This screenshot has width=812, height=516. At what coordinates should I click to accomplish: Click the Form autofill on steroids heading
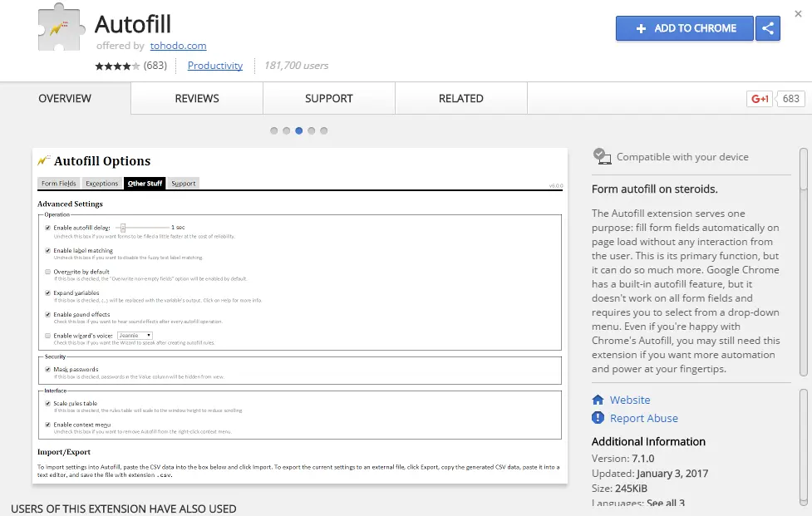[x=655, y=189]
